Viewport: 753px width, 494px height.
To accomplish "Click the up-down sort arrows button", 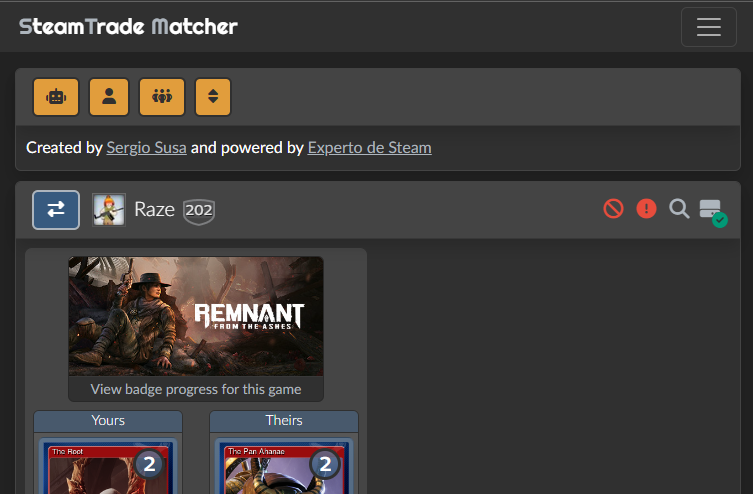I will click(213, 97).
